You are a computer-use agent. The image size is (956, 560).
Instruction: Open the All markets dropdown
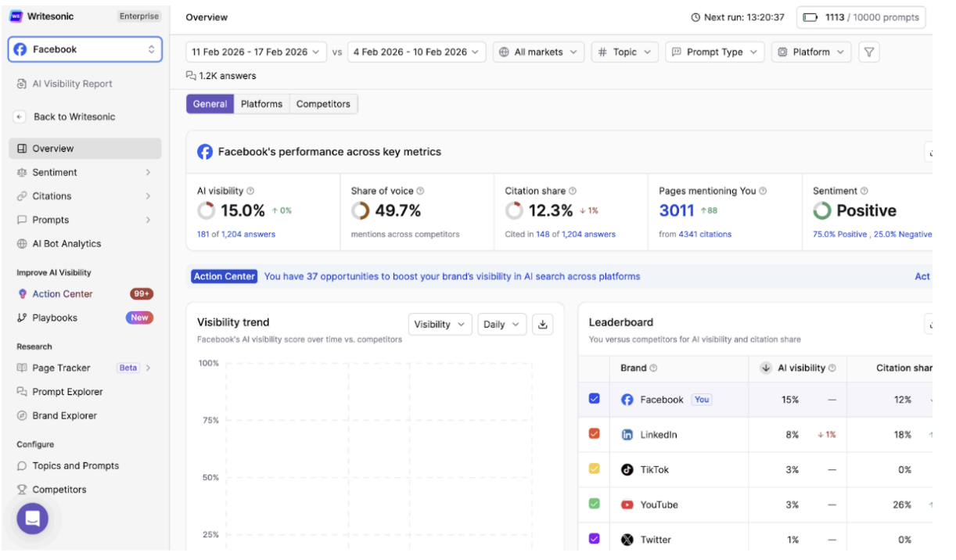[538, 52]
